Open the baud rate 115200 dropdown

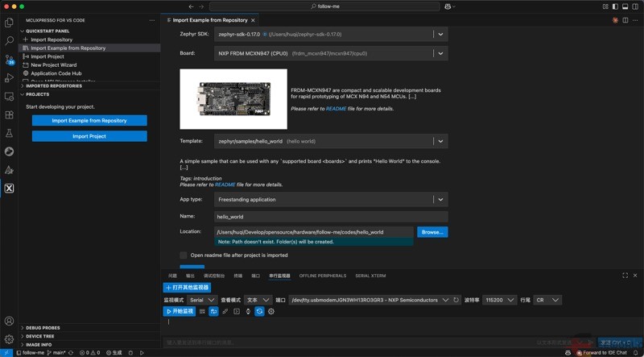[499, 300]
